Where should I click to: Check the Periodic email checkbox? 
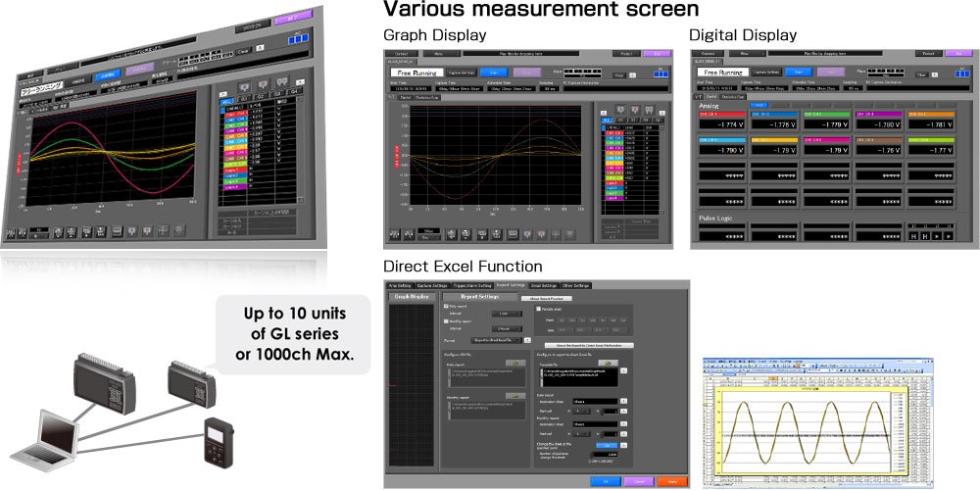538,309
